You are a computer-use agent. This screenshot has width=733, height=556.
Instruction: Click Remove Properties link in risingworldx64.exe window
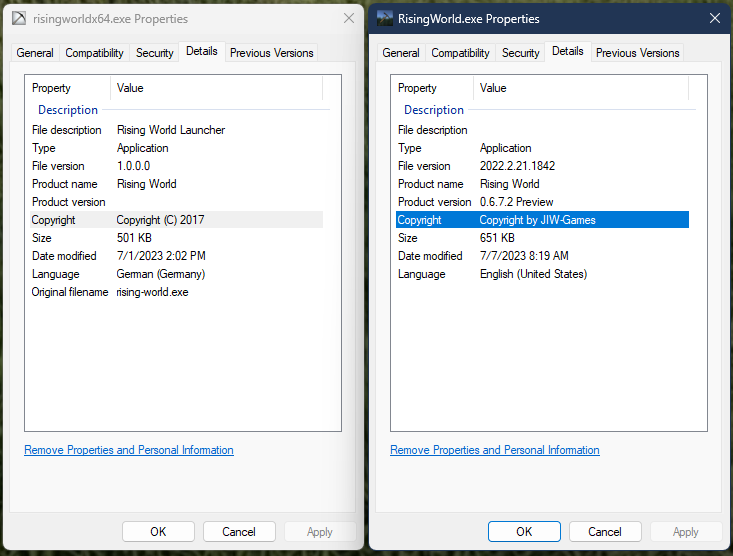click(129, 450)
